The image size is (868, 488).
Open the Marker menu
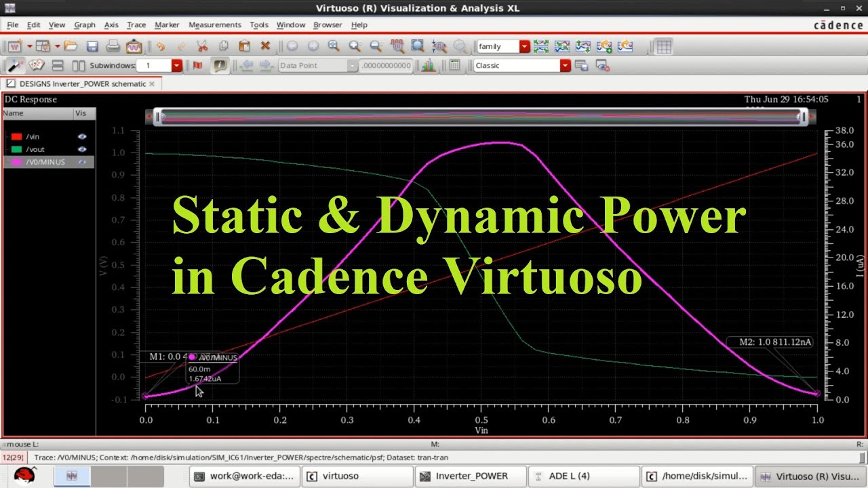pyautogui.click(x=167, y=24)
